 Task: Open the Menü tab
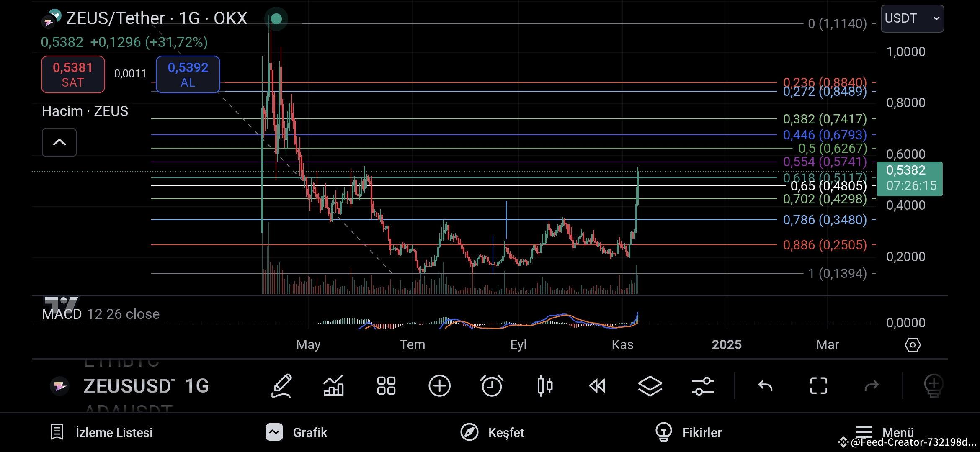point(885,431)
